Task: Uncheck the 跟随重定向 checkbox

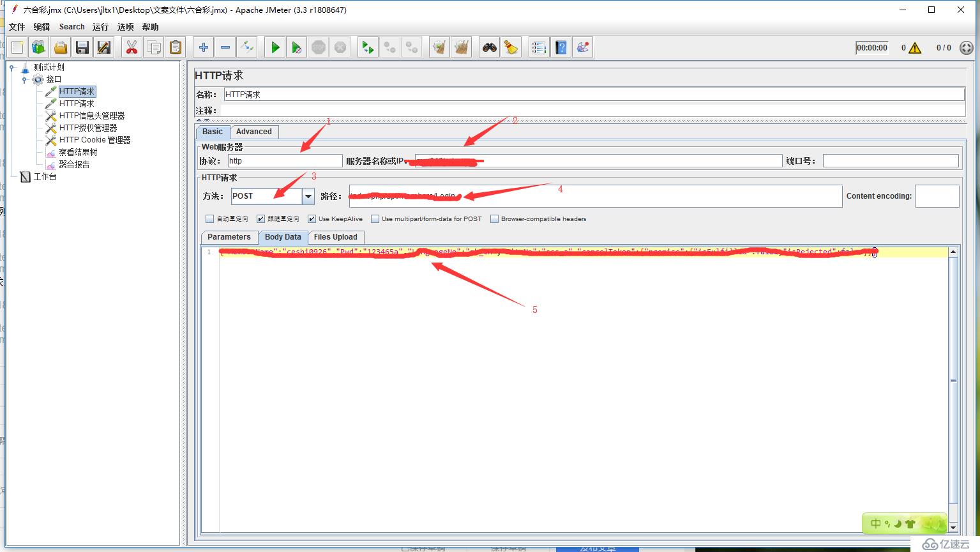Action: [260, 218]
